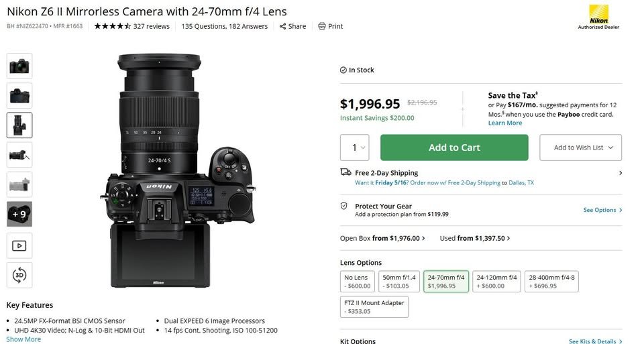Click the Share icon
This screenshot has width=644, height=344.
click(282, 26)
